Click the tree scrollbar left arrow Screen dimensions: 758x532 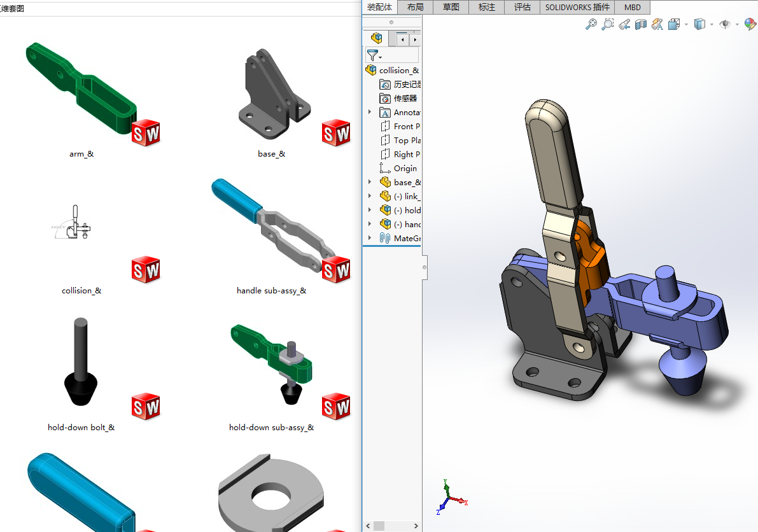click(x=368, y=526)
